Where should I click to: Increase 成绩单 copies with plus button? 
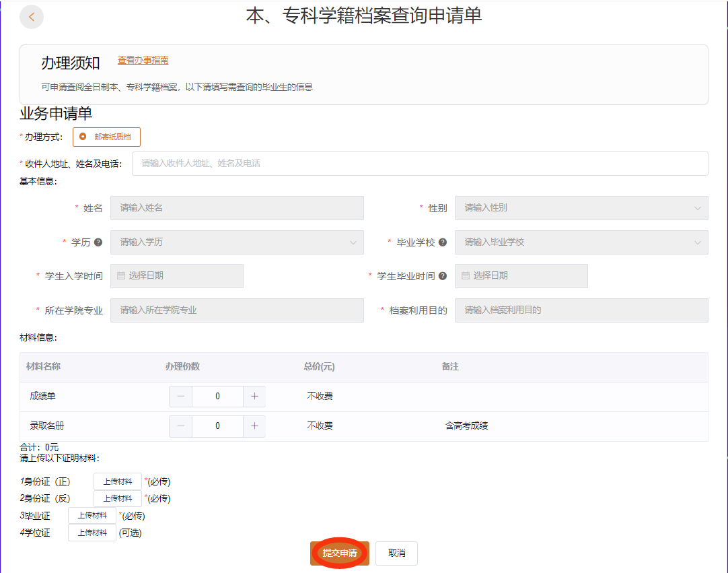(254, 397)
